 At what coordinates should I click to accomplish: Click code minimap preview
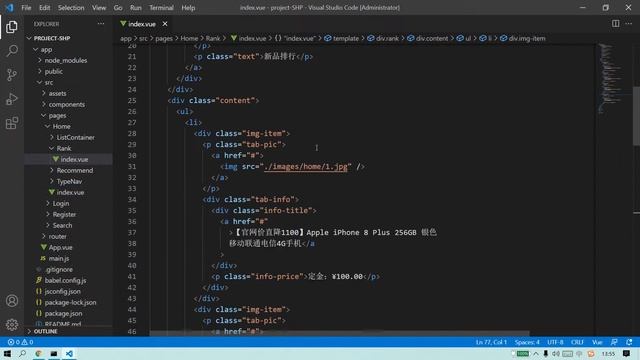click(610, 78)
